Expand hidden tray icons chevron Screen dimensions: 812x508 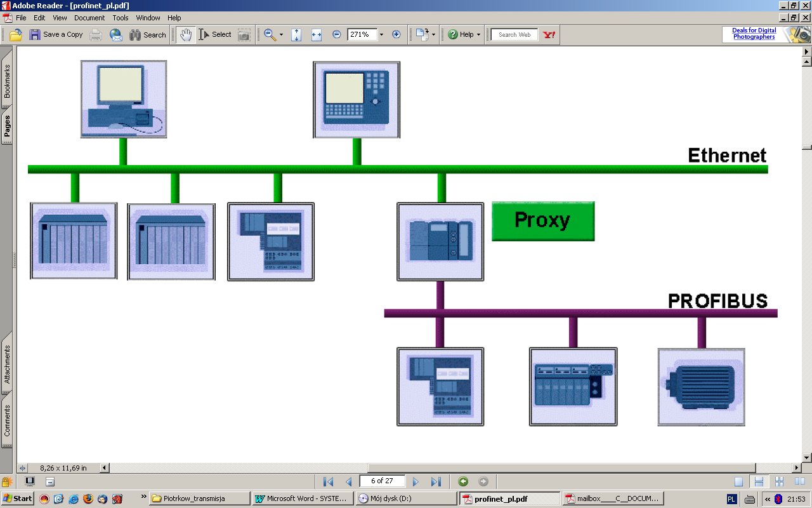pos(768,499)
